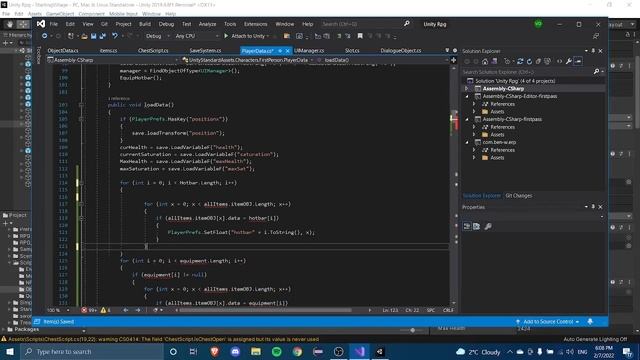Click the View Code icon in Solution Explorer

click(559, 62)
